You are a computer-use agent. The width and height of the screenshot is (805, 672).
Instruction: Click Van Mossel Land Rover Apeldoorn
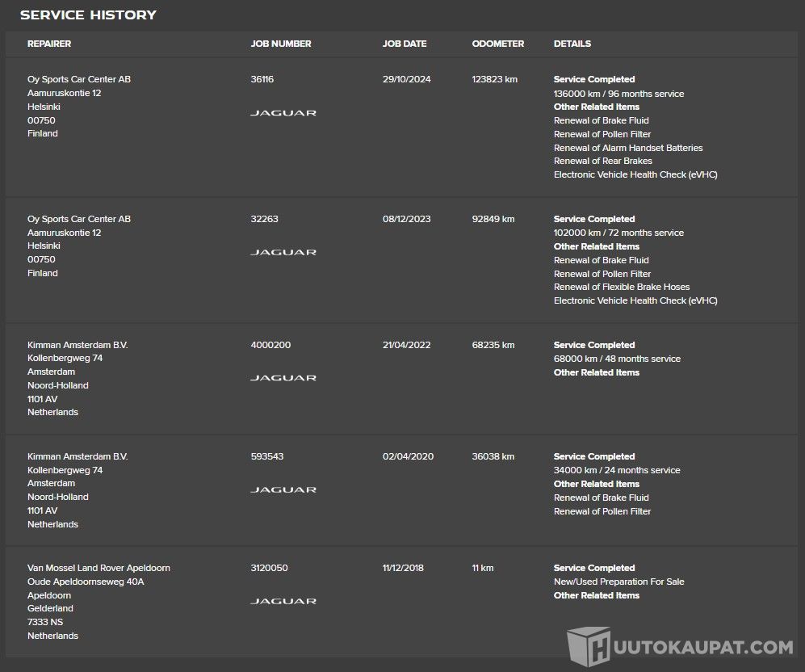pyautogui.click(x=99, y=568)
